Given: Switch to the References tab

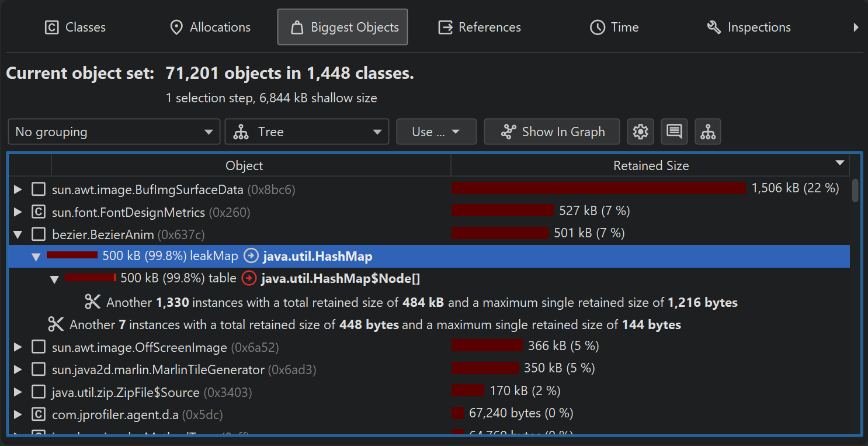Looking at the screenshot, I should [480, 27].
